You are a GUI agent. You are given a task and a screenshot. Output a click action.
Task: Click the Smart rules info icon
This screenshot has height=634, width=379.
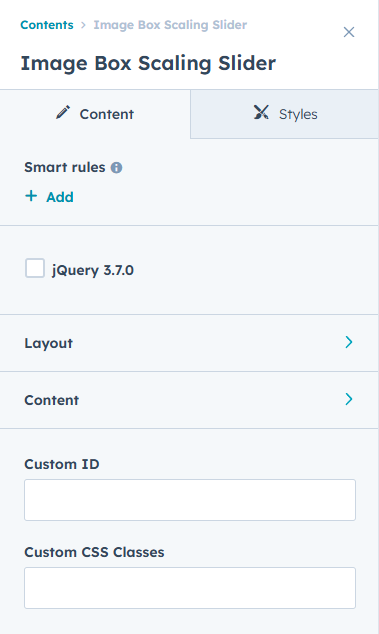coord(116,167)
